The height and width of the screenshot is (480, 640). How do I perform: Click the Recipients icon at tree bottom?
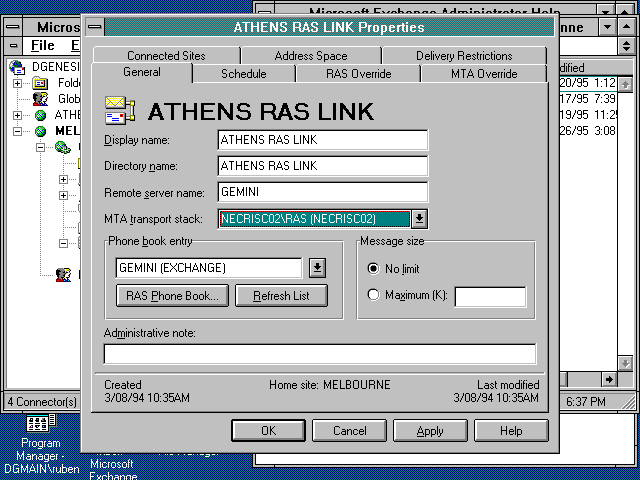(63, 275)
